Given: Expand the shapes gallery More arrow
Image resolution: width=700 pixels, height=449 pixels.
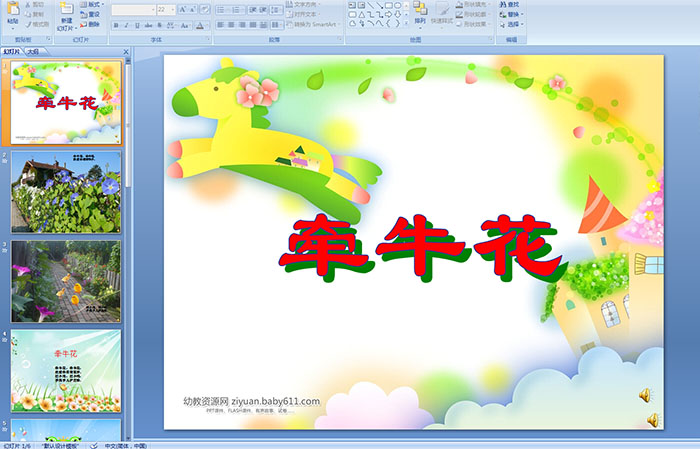Looking at the screenshot, I should (x=406, y=24).
